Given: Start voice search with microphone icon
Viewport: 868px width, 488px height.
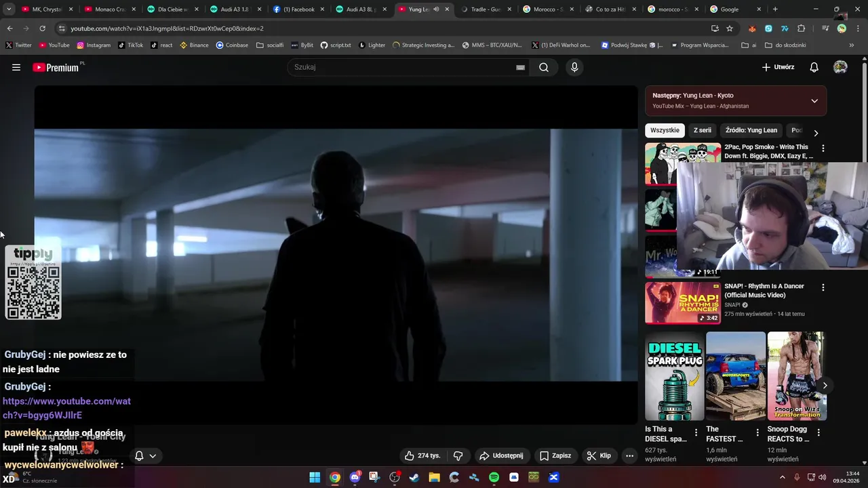Looking at the screenshot, I should click(574, 67).
